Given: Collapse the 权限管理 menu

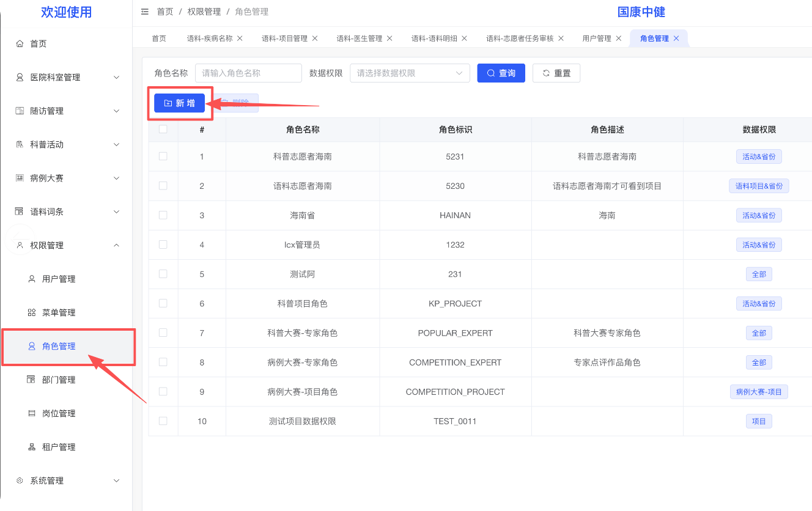Looking at the screenshot, I should click(117, 246).
